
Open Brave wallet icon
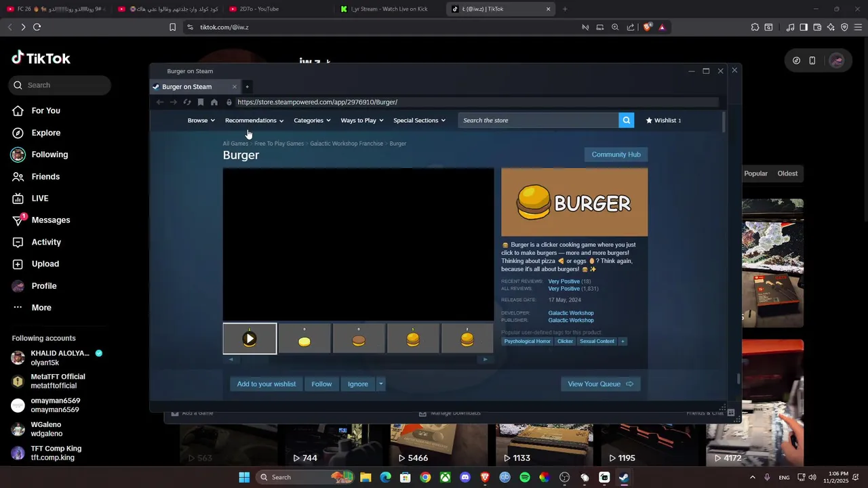tap(817, 27)
